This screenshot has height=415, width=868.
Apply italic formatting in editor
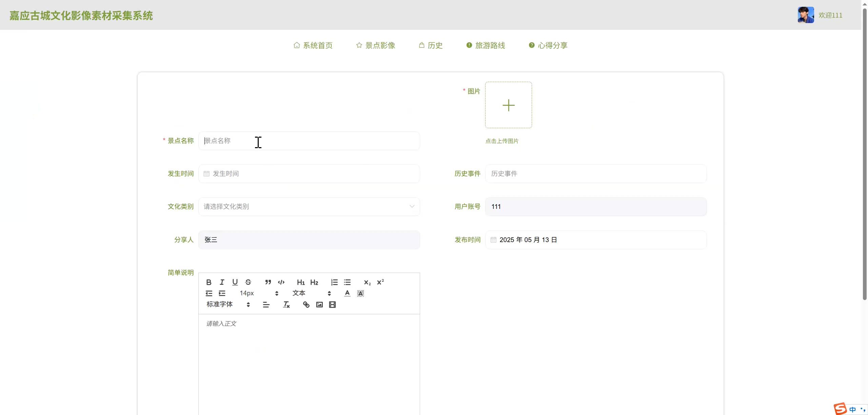pos(222,282)
